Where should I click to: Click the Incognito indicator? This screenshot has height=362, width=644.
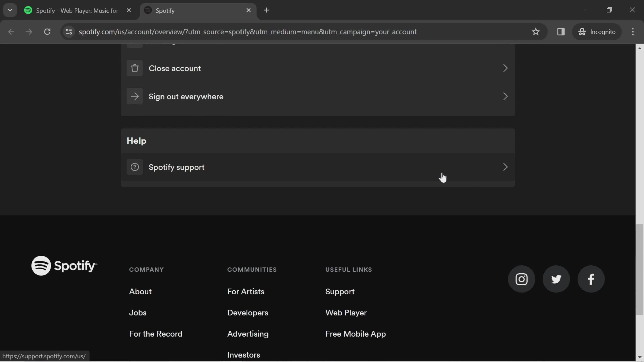(597, 32)
